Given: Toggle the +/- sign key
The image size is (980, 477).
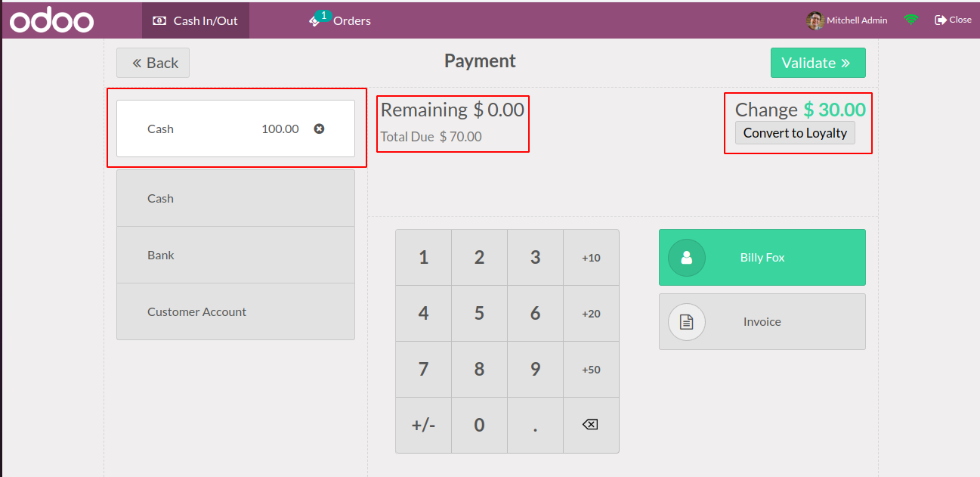Looking at the screenshot, I should click(x=423, y=425).
